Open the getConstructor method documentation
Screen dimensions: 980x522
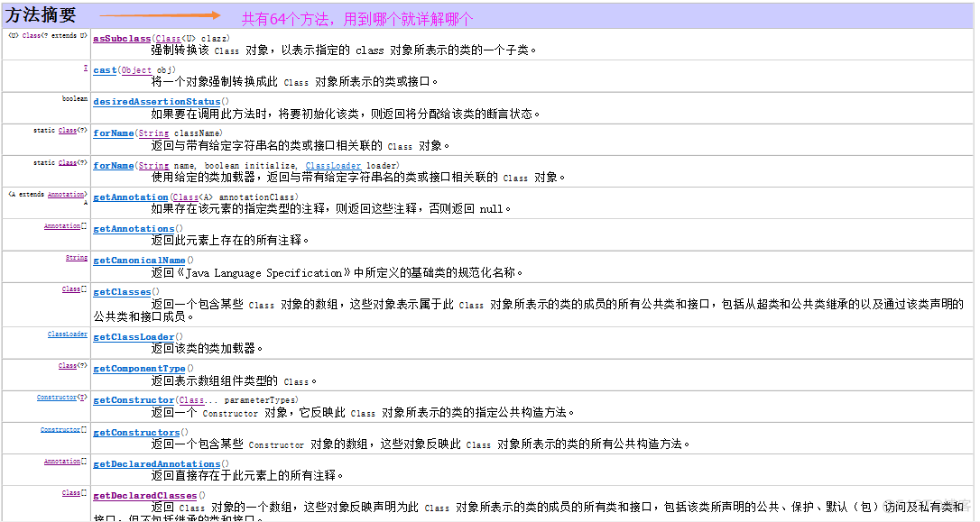[134, 399]
